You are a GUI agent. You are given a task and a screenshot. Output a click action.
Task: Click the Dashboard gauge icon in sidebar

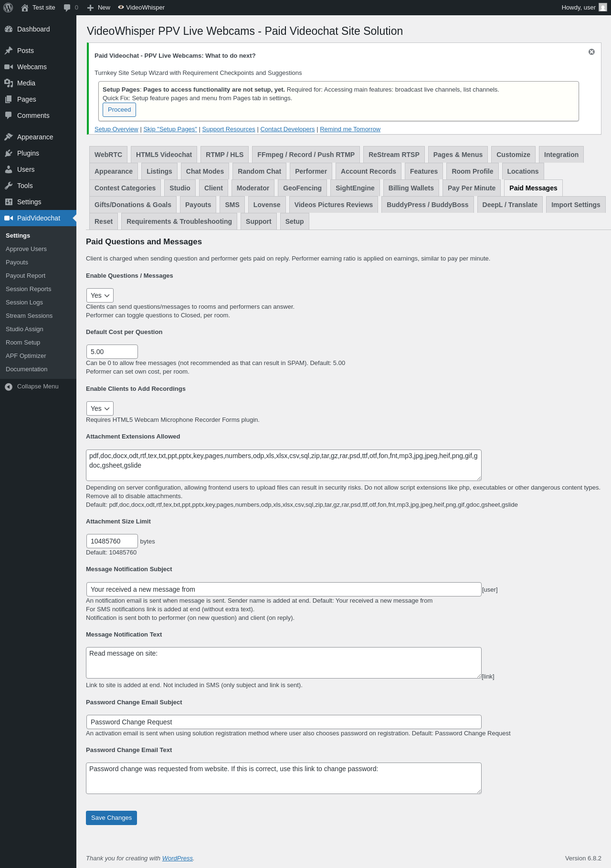(9, 29)
